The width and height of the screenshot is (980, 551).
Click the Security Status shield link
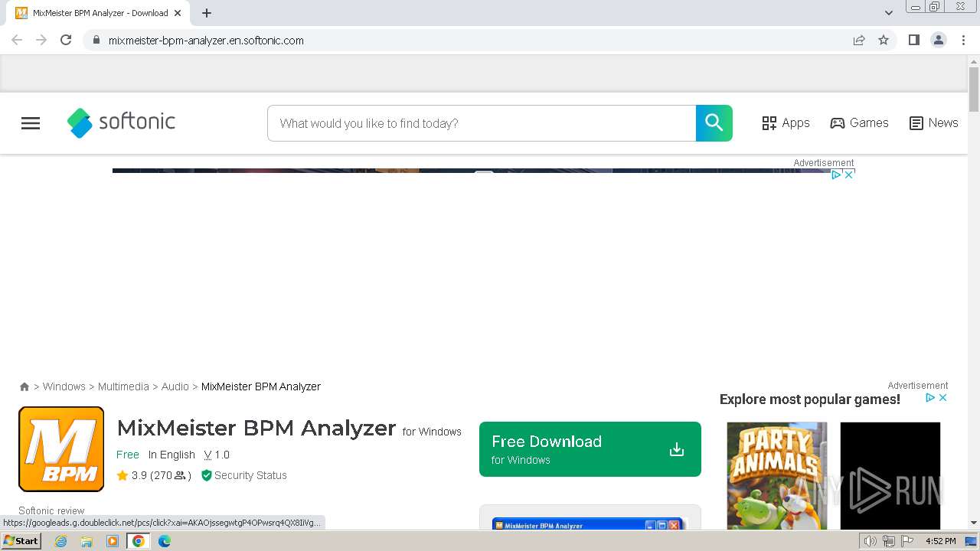243,475
